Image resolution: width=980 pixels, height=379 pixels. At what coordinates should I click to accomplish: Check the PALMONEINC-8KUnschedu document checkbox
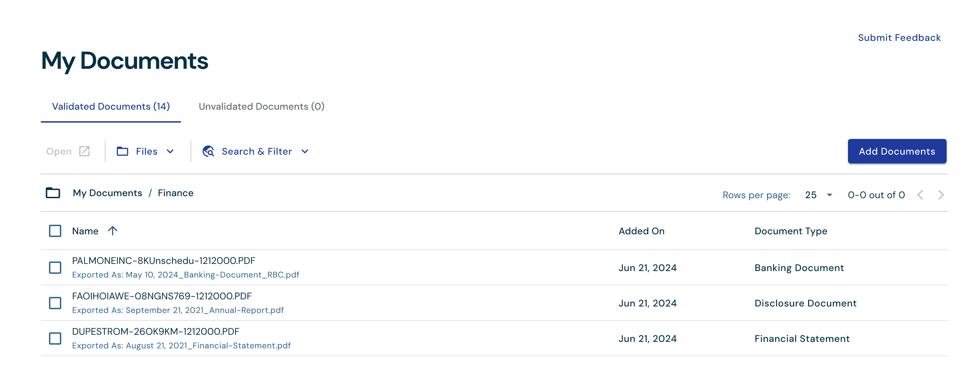click(x=55, y=268)
